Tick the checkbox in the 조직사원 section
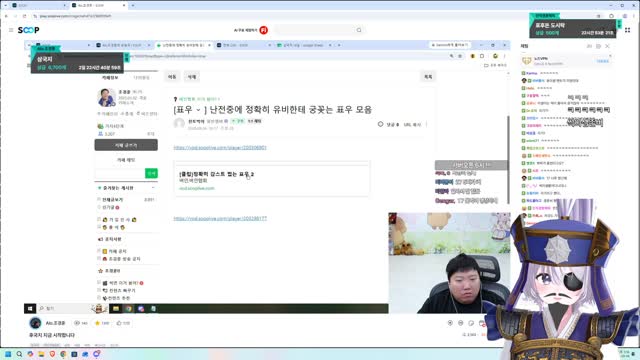 (x=99, y=251)
